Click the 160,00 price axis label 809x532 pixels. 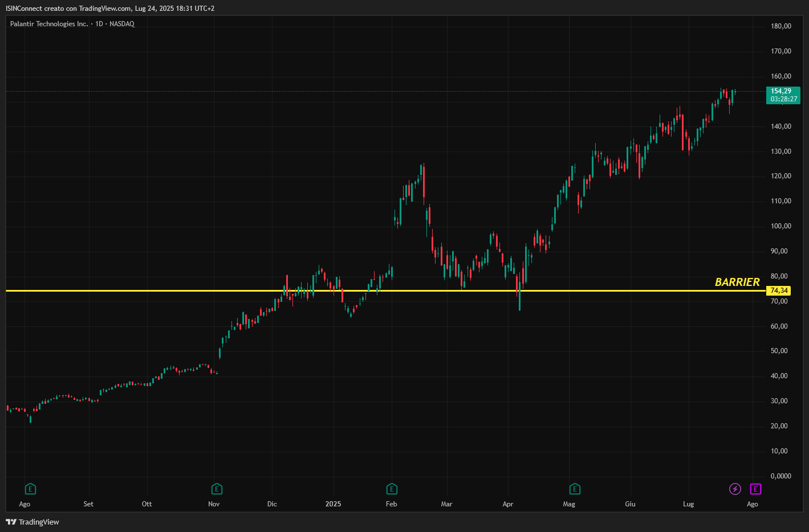coord(780,76)
